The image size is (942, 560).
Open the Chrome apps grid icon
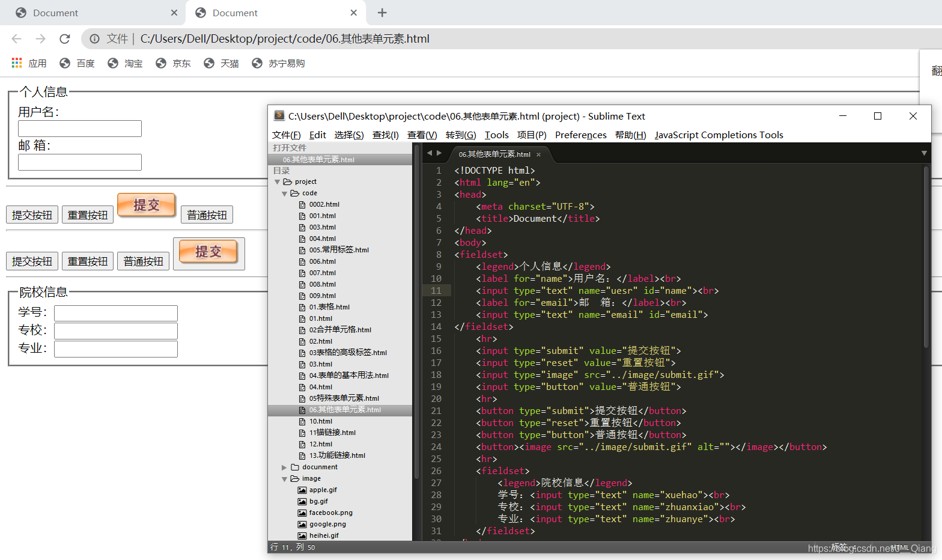point(17,63)
